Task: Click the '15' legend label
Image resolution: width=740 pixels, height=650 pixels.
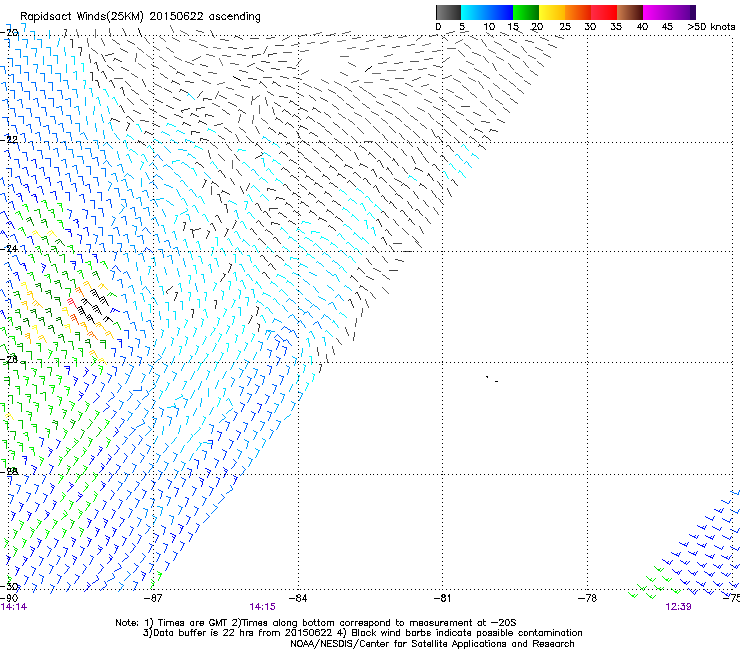Action: 513,27
